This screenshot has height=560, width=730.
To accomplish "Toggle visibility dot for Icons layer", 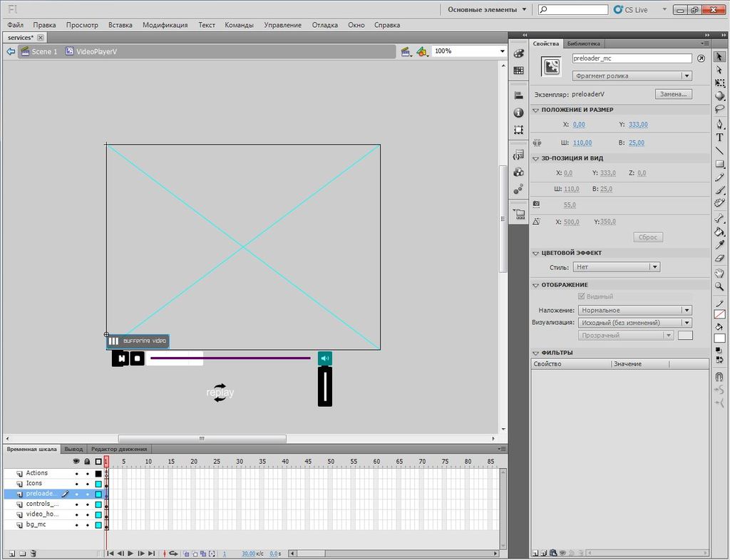I will point(76,484).
